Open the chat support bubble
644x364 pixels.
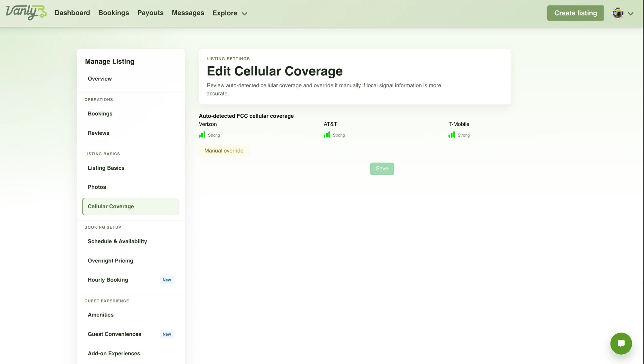coord(621,343)
